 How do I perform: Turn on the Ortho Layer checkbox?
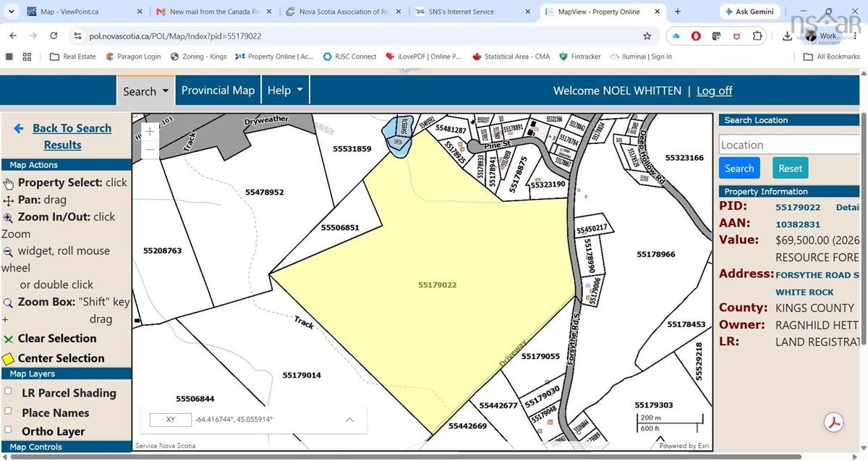point(8,430)
